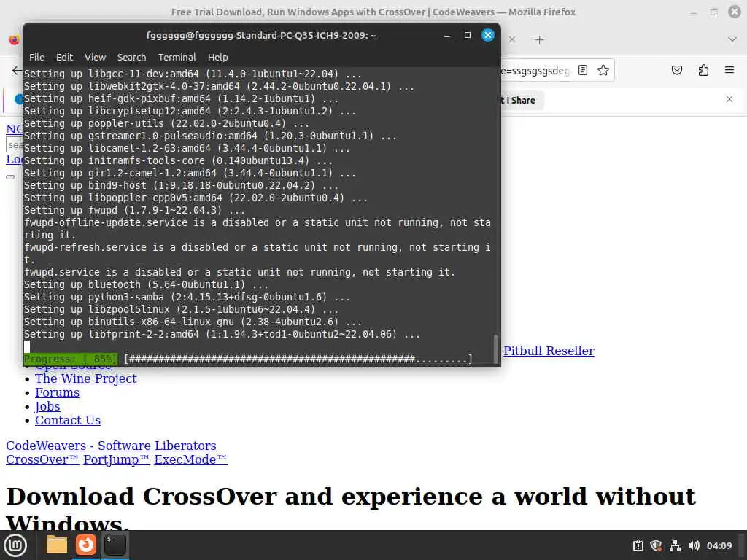This screenshot has width=747, height=560.
Task: Open the Jobs link
Action: (47, 406)
